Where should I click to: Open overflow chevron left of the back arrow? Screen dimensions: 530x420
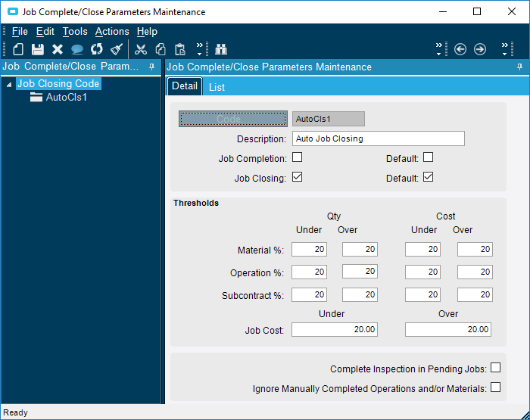click(438, 49)
